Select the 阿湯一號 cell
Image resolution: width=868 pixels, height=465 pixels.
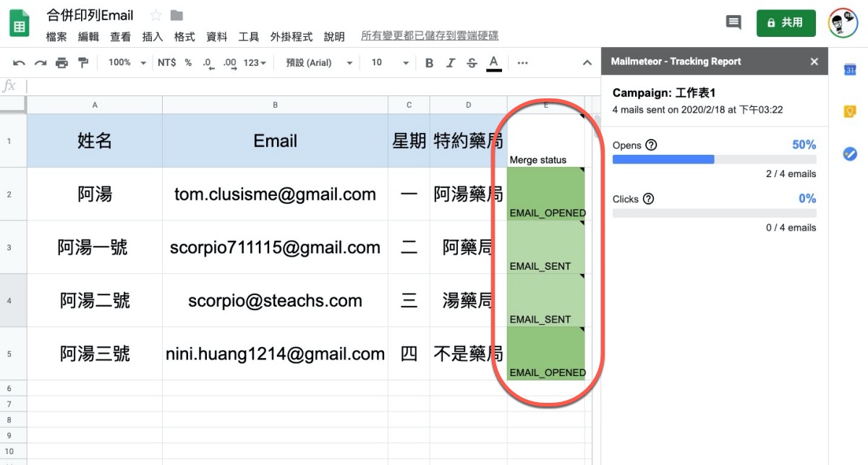pyautogui.click(x=95, y=247)
